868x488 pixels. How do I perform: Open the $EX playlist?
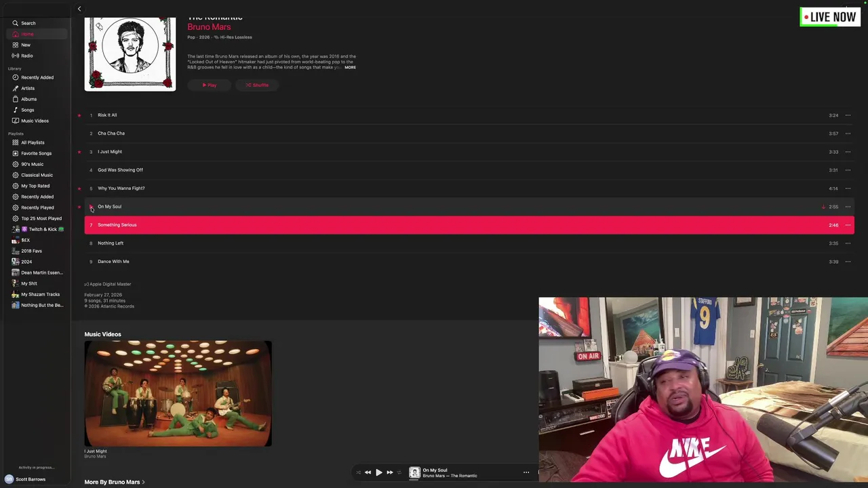(25, 240)
